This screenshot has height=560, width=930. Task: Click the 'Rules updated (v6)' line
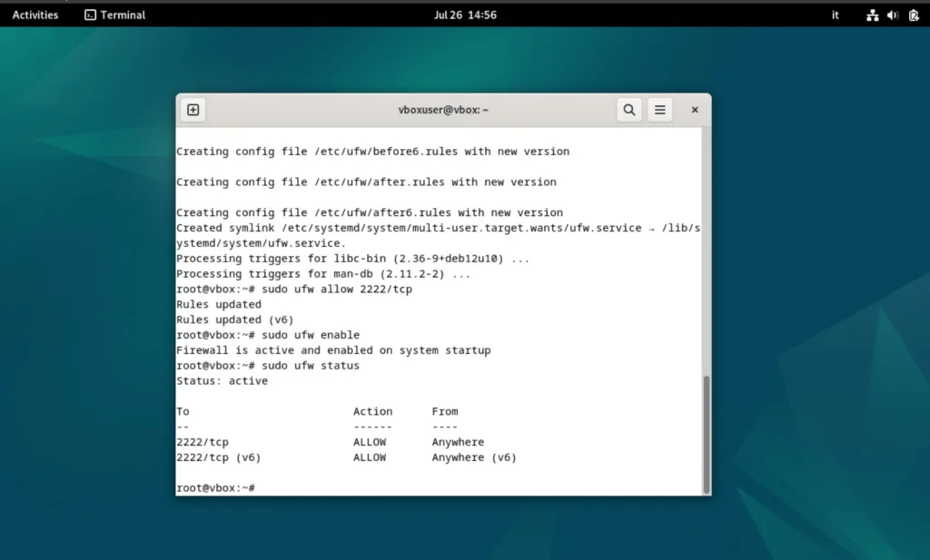[x=235, y=319]
